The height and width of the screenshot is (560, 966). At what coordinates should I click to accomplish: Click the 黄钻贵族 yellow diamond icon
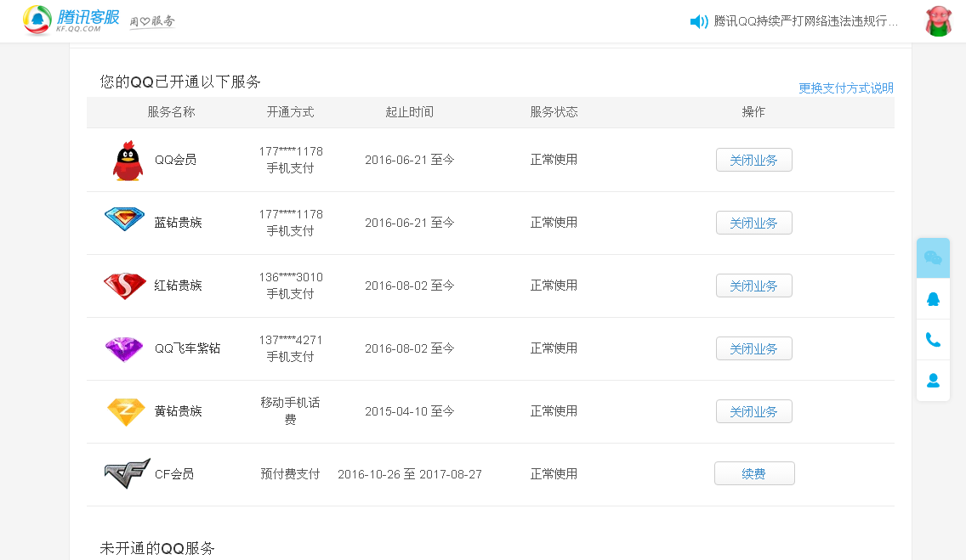[x=126, y=411]
